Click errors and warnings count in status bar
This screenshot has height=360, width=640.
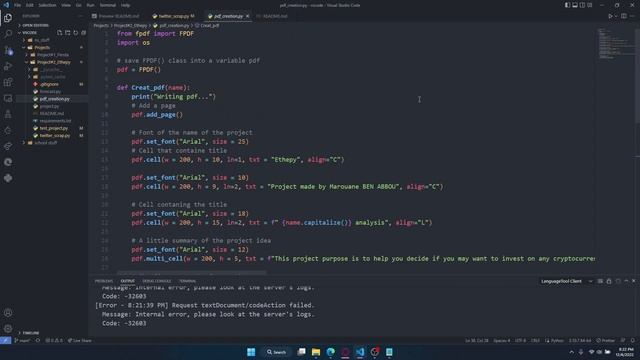click(54, 340)
